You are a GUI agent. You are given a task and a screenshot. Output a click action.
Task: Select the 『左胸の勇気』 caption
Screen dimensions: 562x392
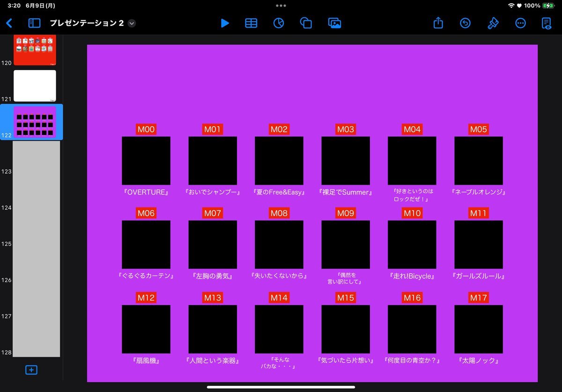pyautogui.click(x=213, y=276)
